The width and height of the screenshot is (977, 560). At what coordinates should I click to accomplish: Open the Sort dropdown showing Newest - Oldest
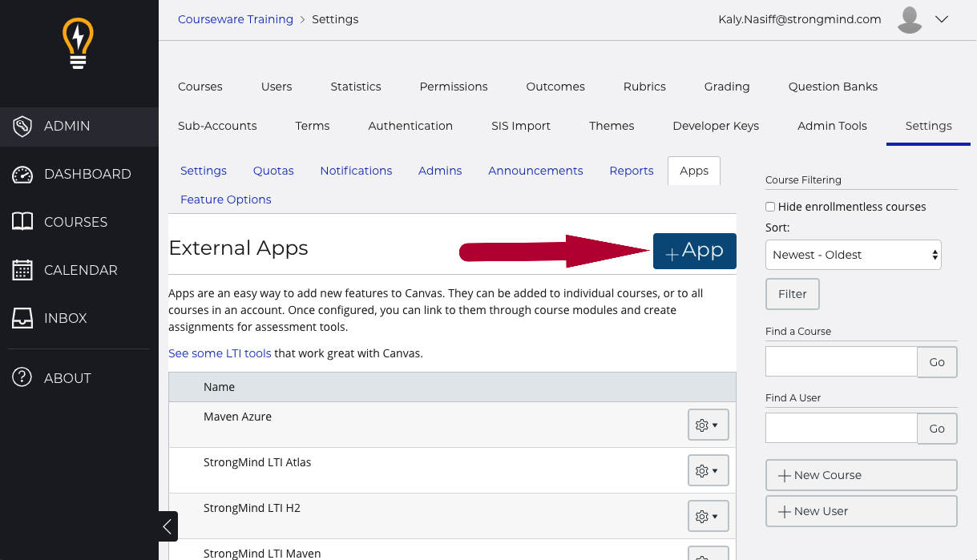(854, 255)
